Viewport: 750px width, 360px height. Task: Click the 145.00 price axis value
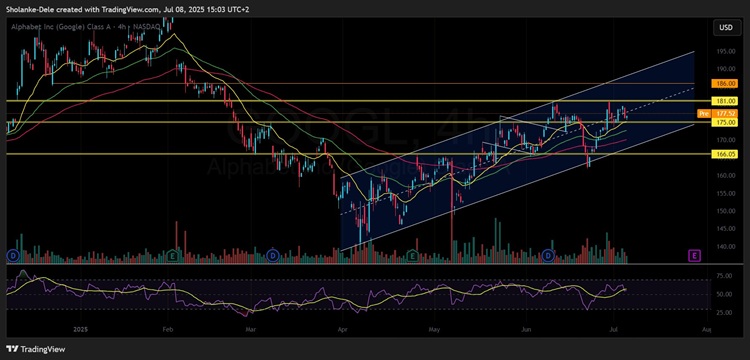click(726, 229)
